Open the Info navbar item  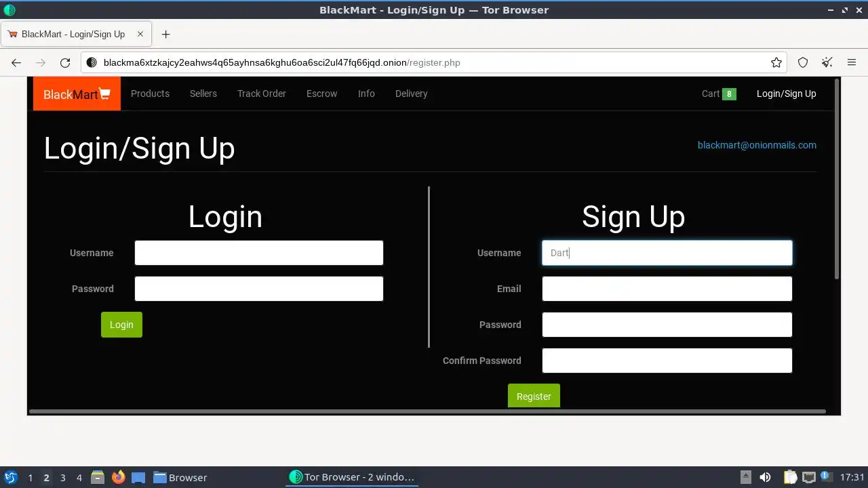click(x=366, y=94)
